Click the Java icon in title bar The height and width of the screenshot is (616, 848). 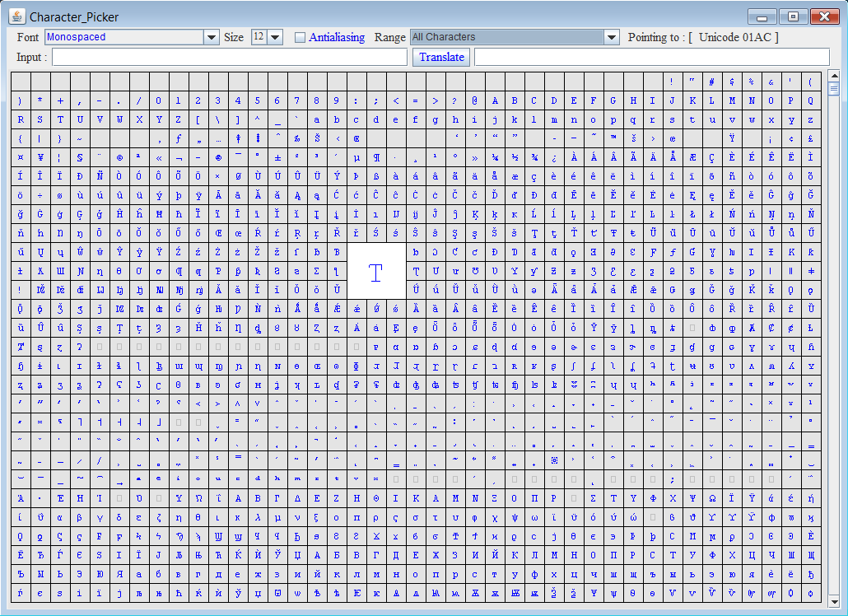click(x=16, y=16)
